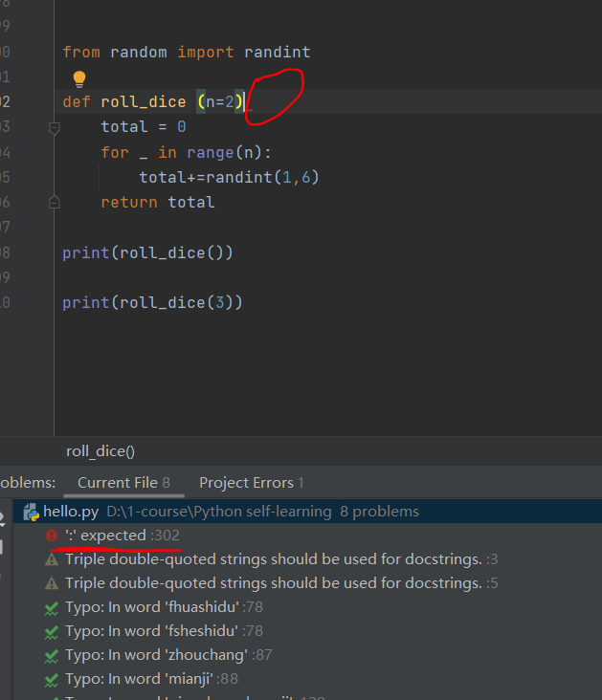The image size is (602, 700).
Task: Click the D:\1-course\Python self-learning path text
Action: coord(219,512)
